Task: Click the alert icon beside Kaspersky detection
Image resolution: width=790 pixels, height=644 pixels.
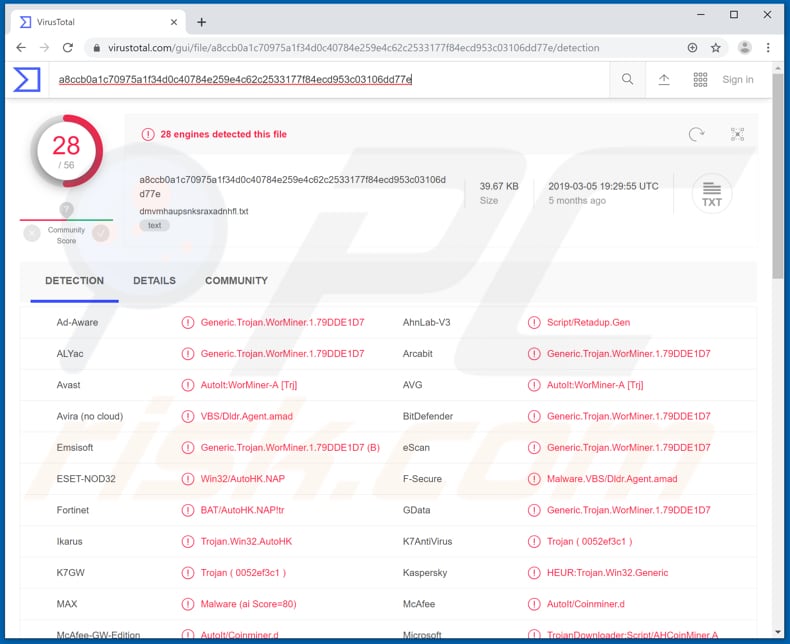Action: (534, 573)
